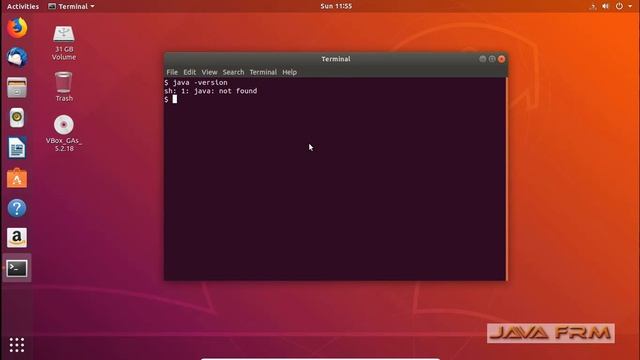Select the VBox_GAs_5.2.18 disc icon

coord(64,133)
